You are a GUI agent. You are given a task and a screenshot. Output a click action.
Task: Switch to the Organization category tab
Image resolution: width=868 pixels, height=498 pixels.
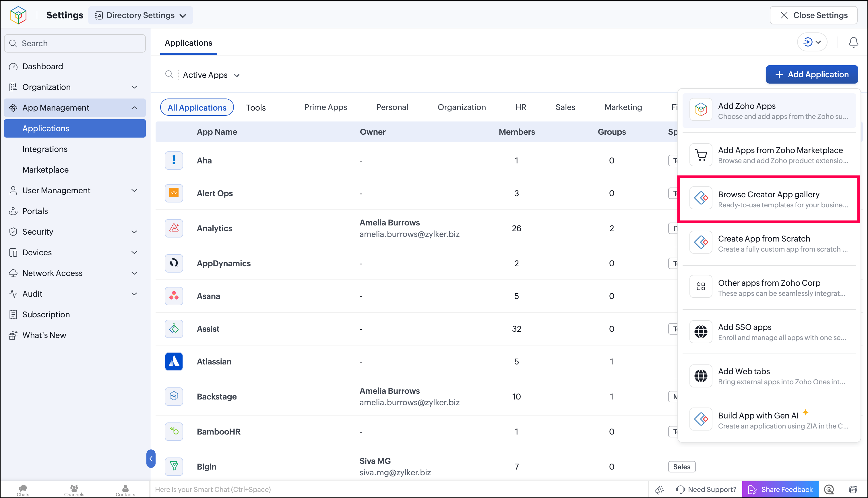(461, 107)
